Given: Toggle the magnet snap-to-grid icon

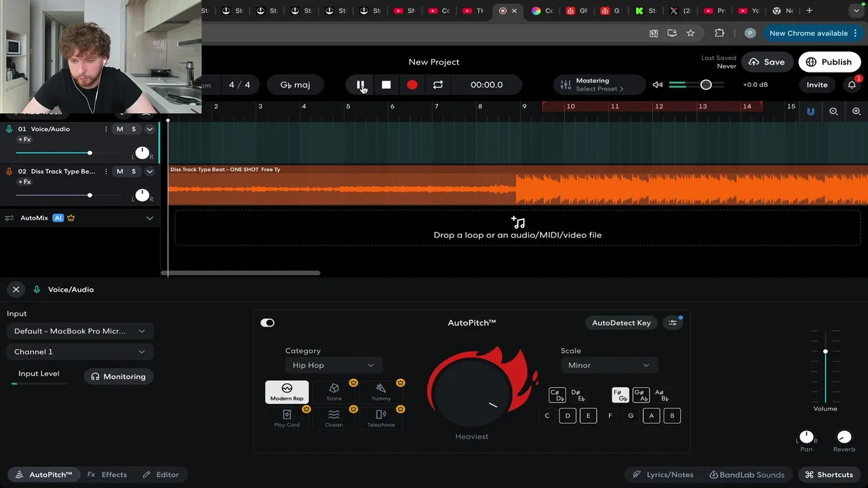Looking at the screenshot, I should click(x=810, y=111).
